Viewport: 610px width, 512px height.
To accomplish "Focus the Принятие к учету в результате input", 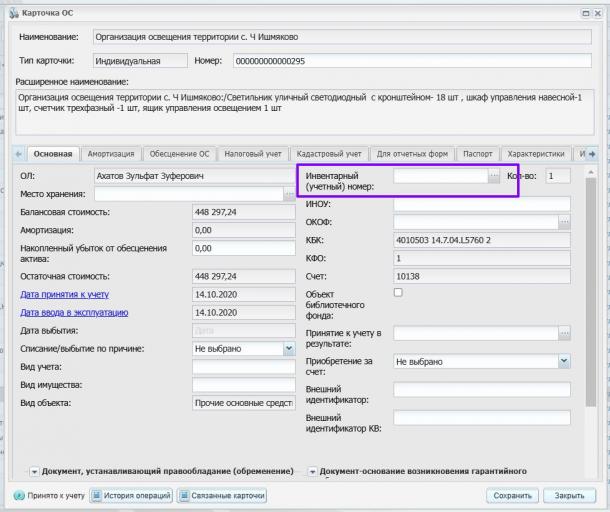I will coord(476,333).
